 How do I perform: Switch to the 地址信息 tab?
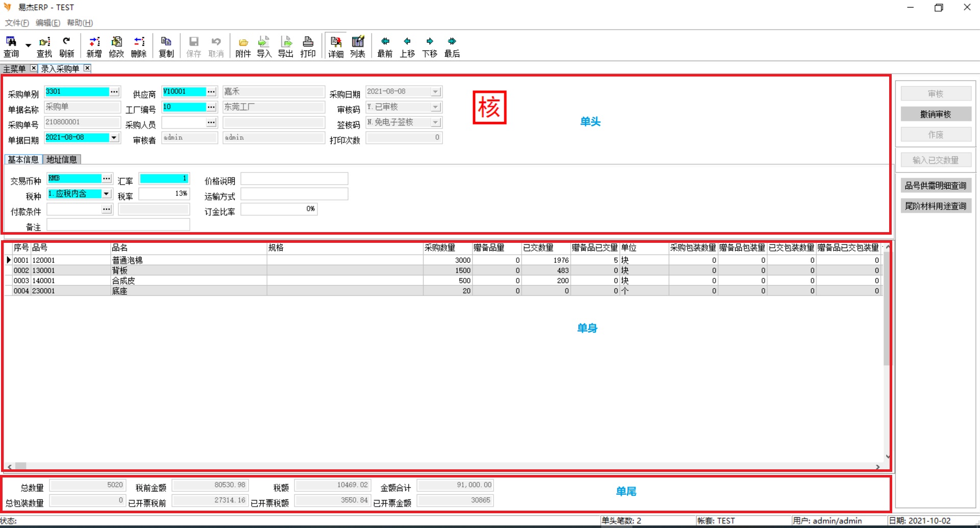[x=62, y=160]
